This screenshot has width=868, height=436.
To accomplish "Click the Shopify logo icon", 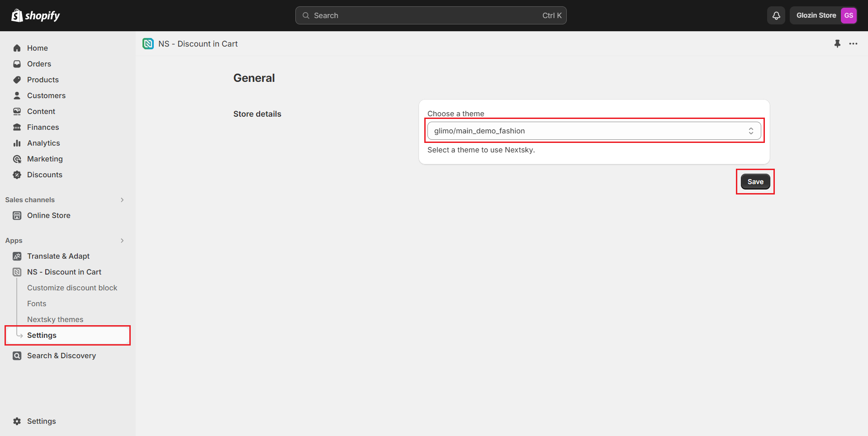I will [17, 15].
